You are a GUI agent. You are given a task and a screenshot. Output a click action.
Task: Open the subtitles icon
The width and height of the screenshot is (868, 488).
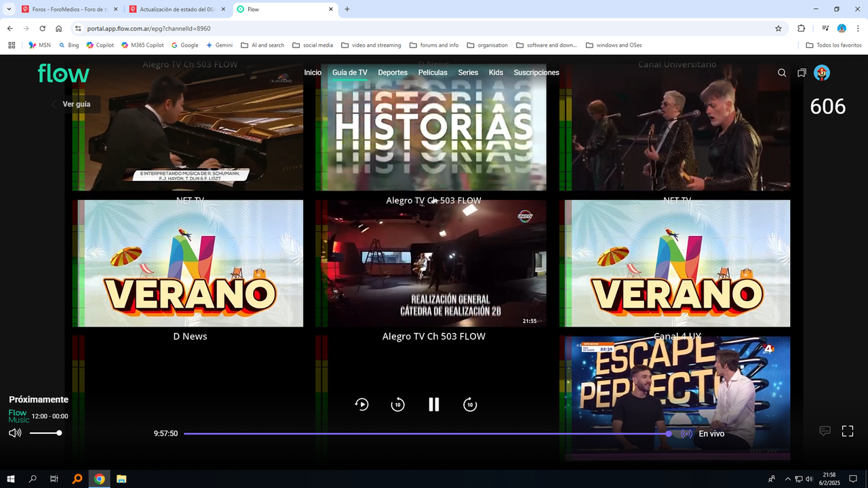point(825,431)
